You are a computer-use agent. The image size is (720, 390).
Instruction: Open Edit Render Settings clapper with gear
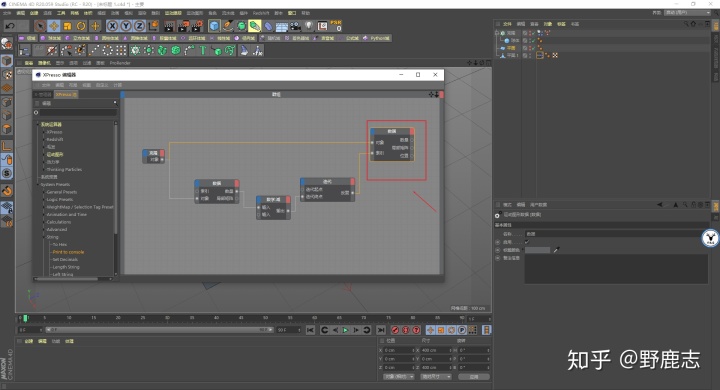pos(197,26)
